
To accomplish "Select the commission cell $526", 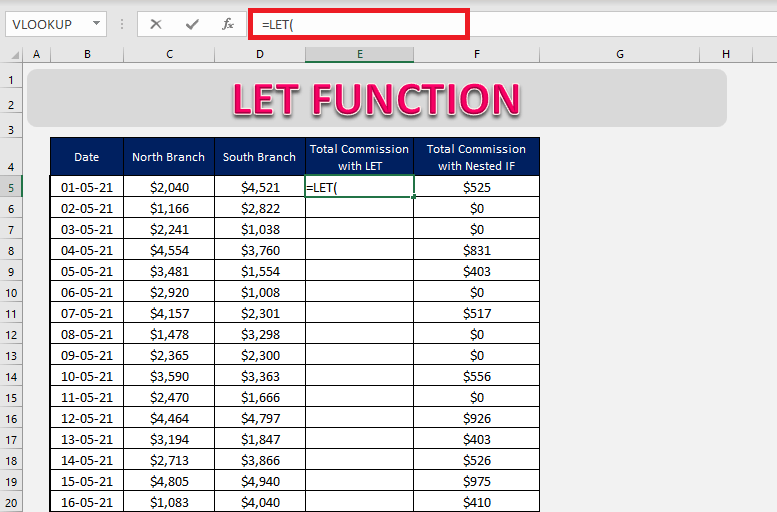I will pos(477,460).
